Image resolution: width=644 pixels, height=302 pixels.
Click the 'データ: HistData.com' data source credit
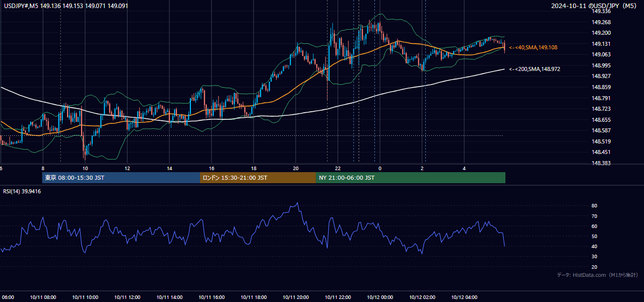(598, 275)
